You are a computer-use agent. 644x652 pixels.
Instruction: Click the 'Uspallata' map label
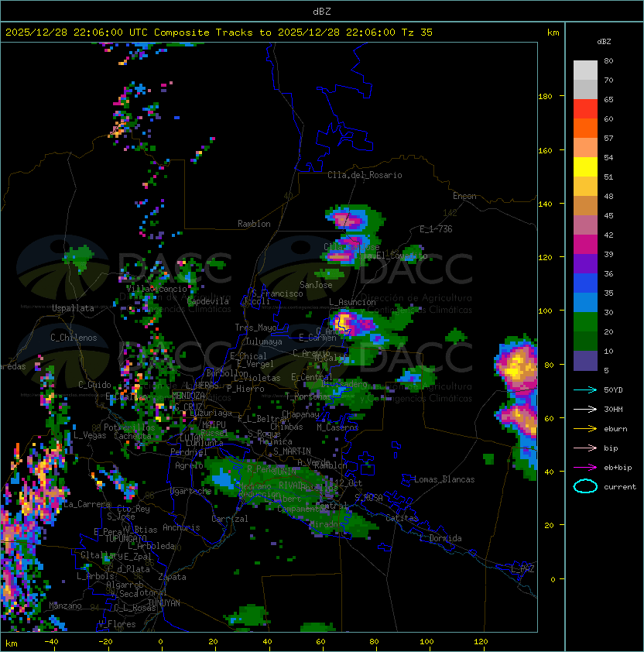pos(73,308)
